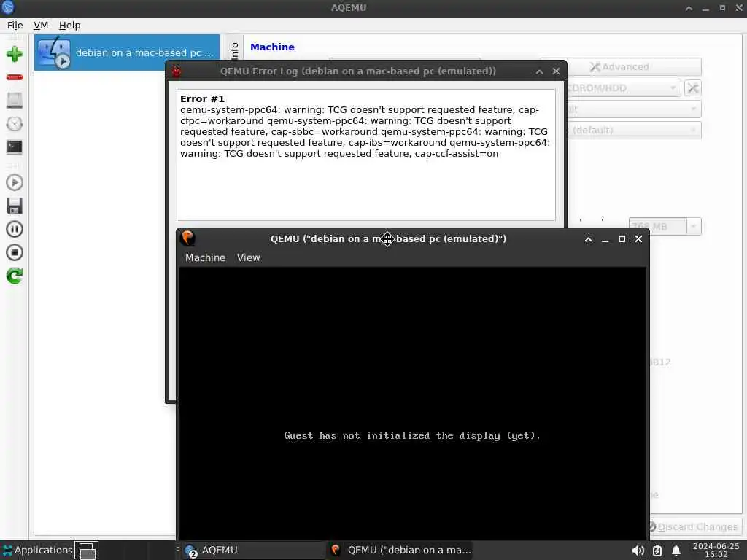Viewport: 747px width, 560px height.
Task: Open the Applications menu in taskbar
Action: point(37,550)
